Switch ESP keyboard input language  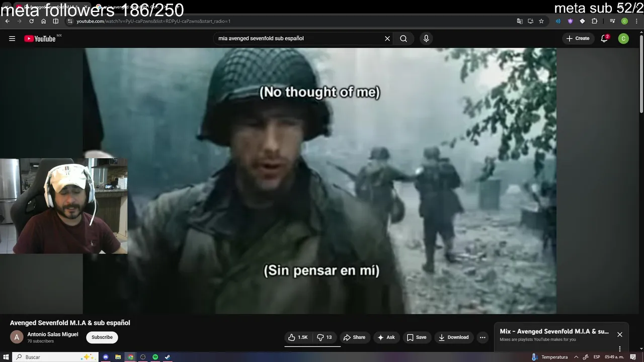[597, 357]
